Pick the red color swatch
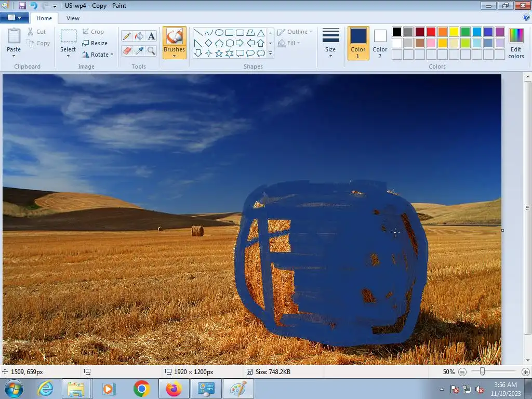Screen dimensions: 532x399 point(431,32)
